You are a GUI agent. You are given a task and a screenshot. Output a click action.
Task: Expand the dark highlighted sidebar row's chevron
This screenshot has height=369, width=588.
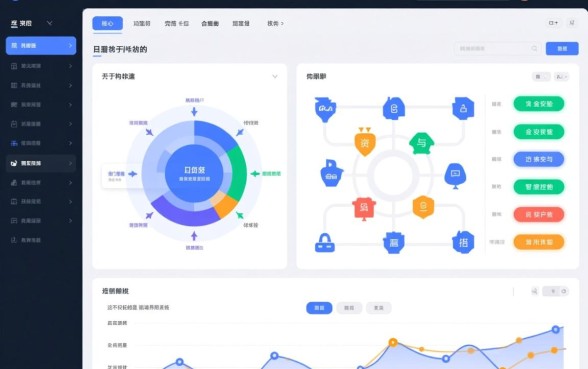70,163
